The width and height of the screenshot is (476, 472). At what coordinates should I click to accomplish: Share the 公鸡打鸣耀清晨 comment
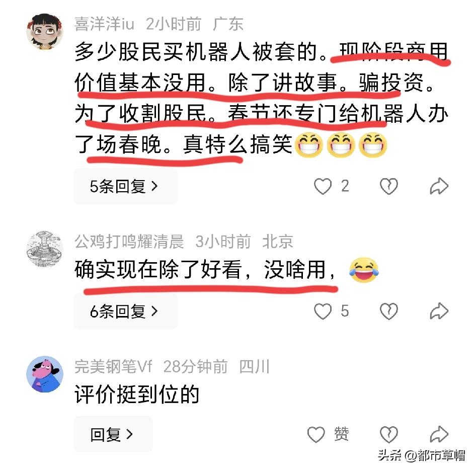439,311
